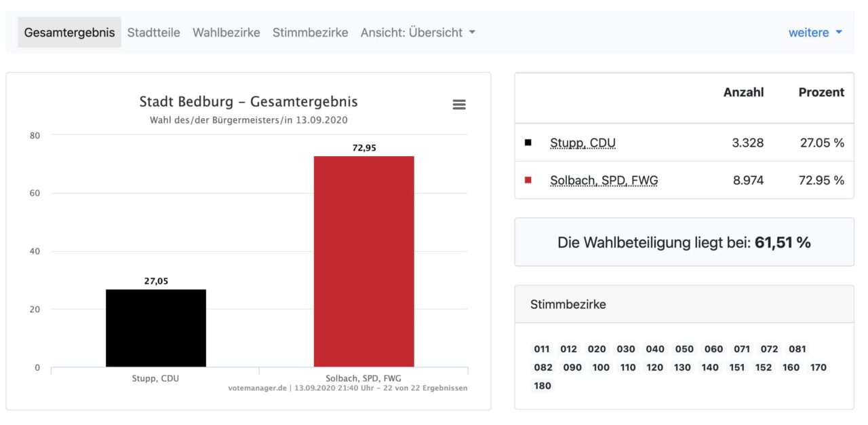868x425 pixels.
Task: Select the red Solbach bar
Action: pos(363,261)
